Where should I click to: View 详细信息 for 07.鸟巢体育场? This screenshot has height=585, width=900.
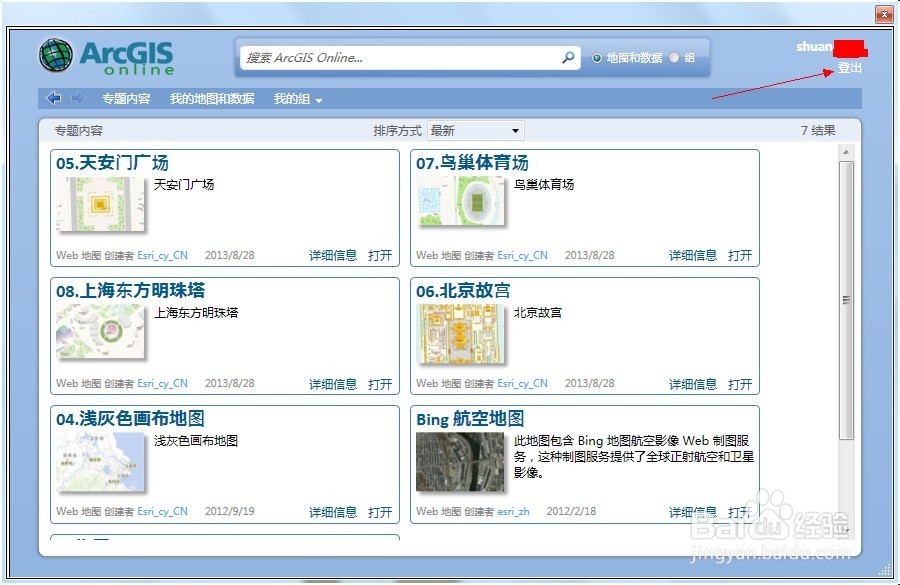tap(693, 255)
